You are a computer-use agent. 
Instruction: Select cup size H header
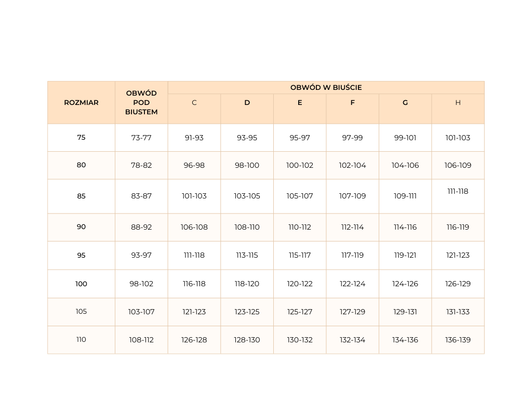[458, 102]
